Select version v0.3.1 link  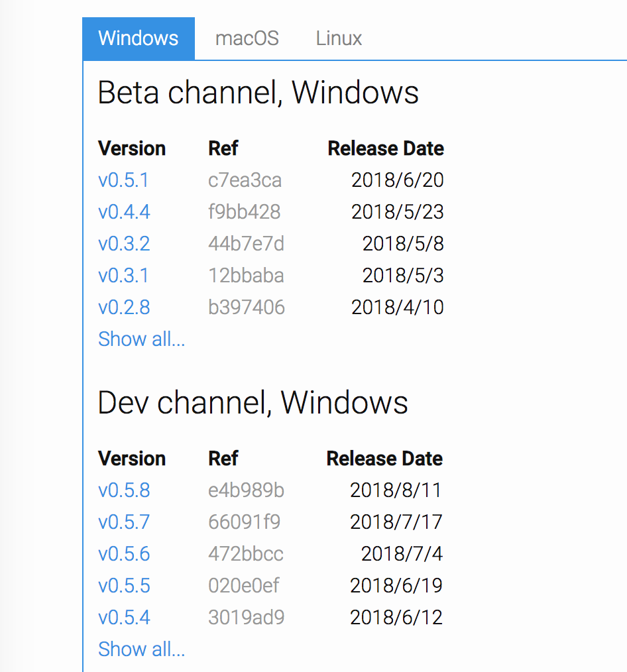pyautogui.click(x=123, y=276)
